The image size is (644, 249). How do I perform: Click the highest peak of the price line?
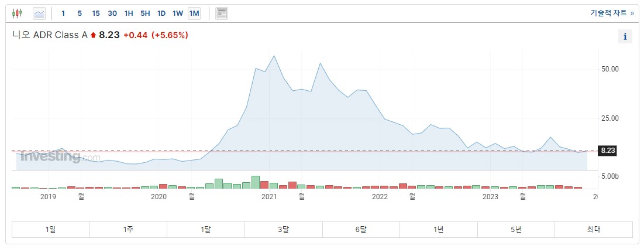(274, 56)
